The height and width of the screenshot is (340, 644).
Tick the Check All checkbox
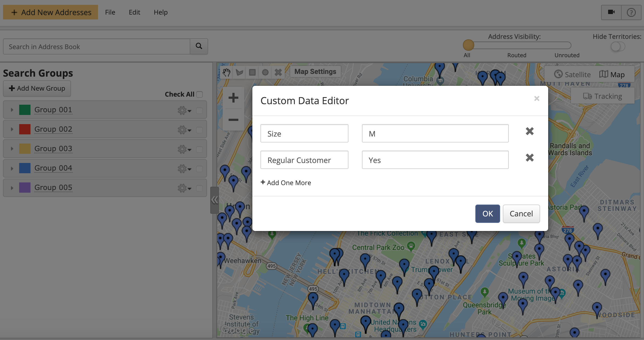[200, 94]
